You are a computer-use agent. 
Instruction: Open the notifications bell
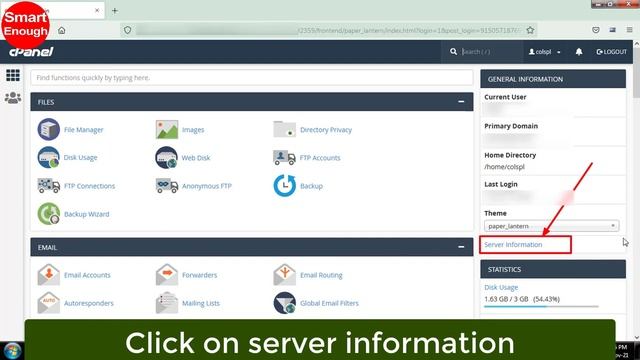[x=579, y=52]
